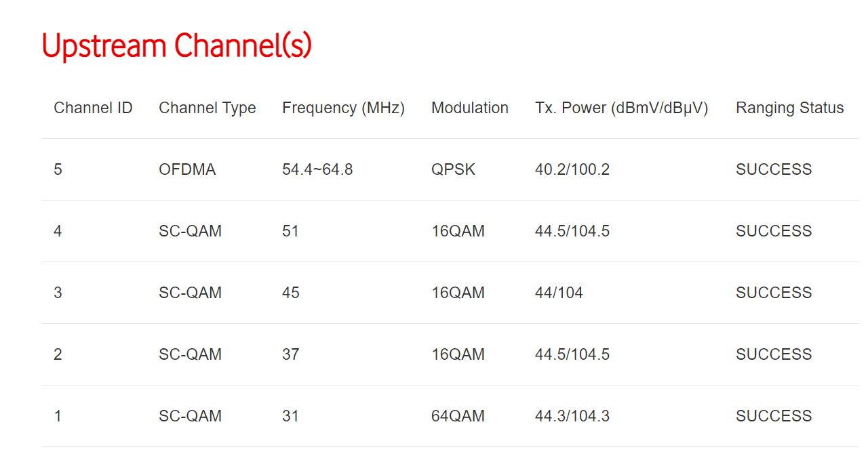Select the 40.2/100.2 Tx power value
868x458 pixels.
572,169
